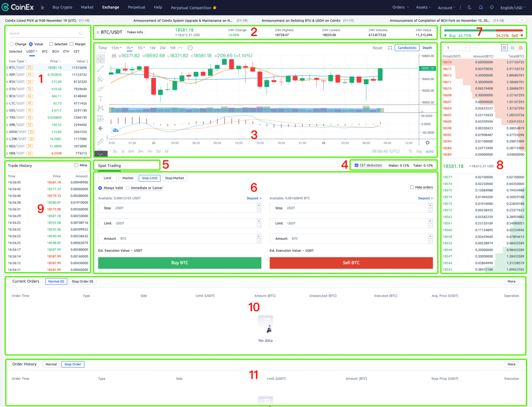Toggle dark mode moon icon
The height and width of the screenshot is (407, 532).
tap(470, 7)
